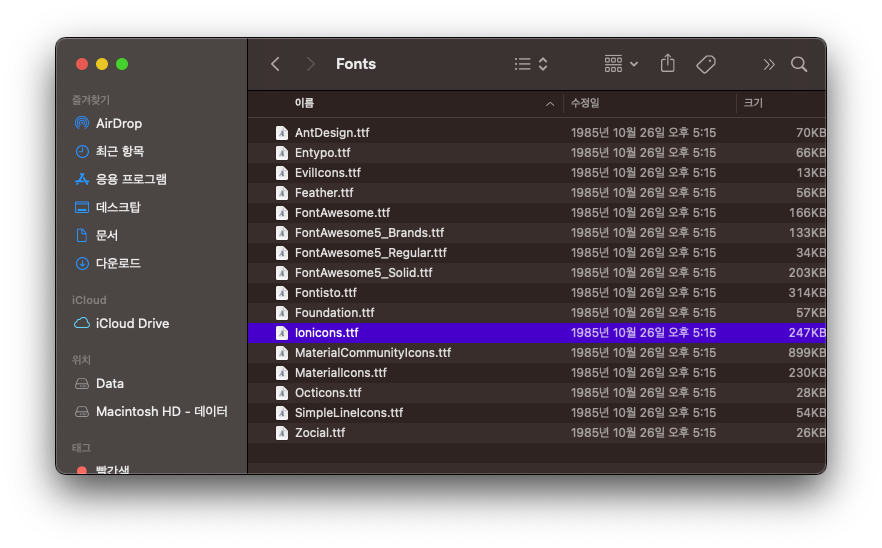Click the applications icon beside 응용 프로그램

click(82, 179)
